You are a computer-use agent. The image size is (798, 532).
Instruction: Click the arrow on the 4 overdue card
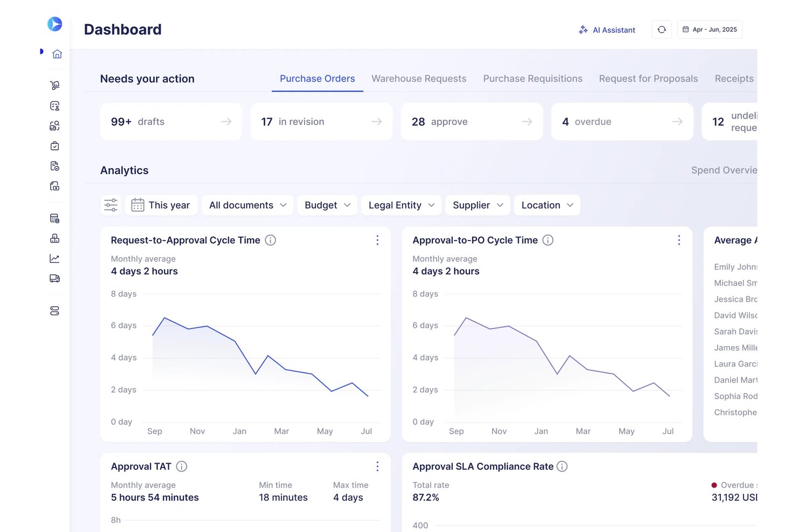click(x=678, y=122)
